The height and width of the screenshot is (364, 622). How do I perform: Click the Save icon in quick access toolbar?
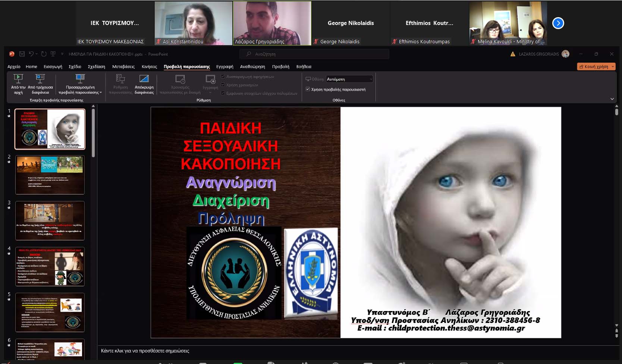pos(22,54)
